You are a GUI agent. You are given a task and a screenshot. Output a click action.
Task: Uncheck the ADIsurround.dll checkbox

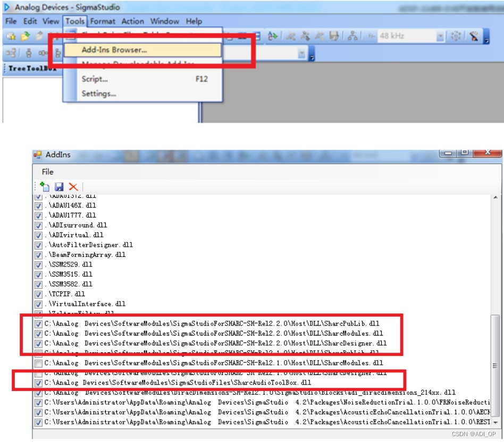pyautogui.click(x=39, y=226)
